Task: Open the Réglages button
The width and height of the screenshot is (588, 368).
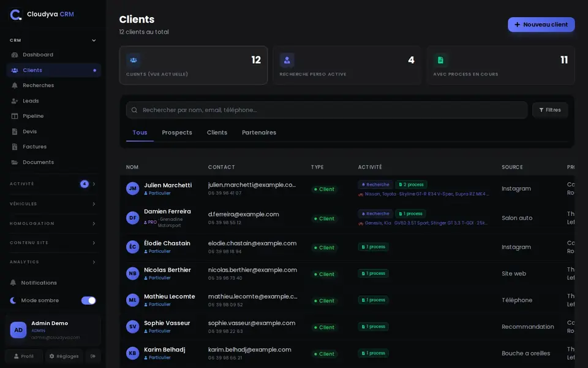Action: coord(64,356)
